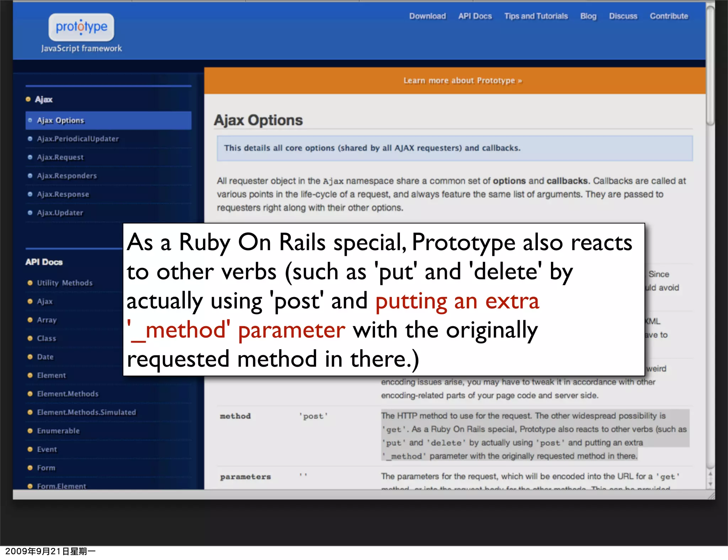Open Ajax.PeriodicalUpdater sidebar entry
The image size is (728, 560).
[78, 139]
